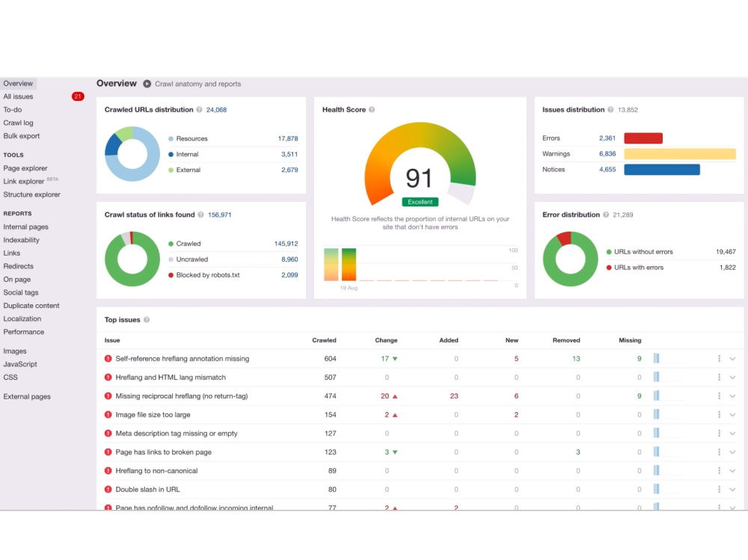Image resolution: width=748 pixels, height=560 pixels.
Task: Open All issues in the sidebar
Action: tap(18, 96)
